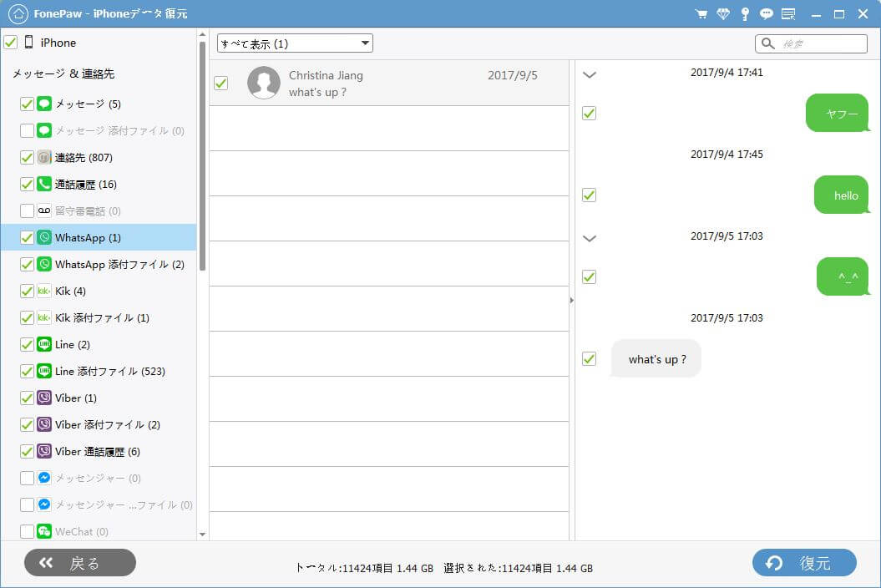The height and width of the screenshot is (588, 881).
Task: Collapse the 2017/9/5 17:03 message group
Action: click(x=590, y=238)
